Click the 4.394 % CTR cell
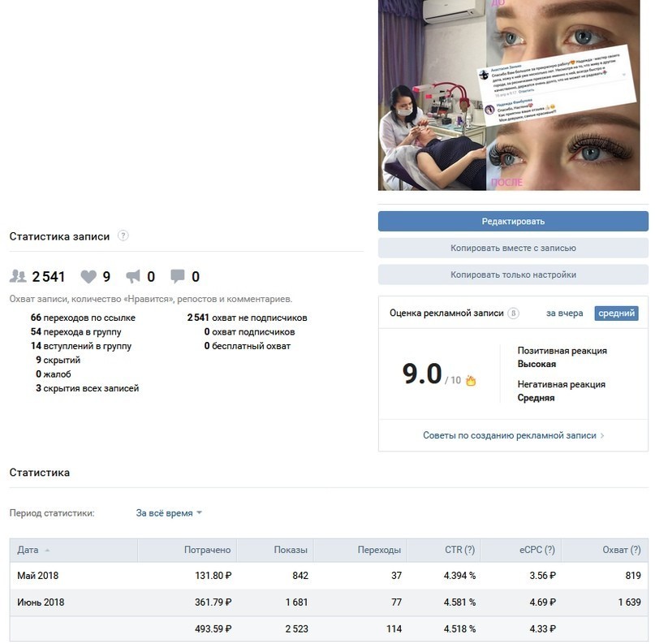 pyautogui.click(x=459, y=576)
